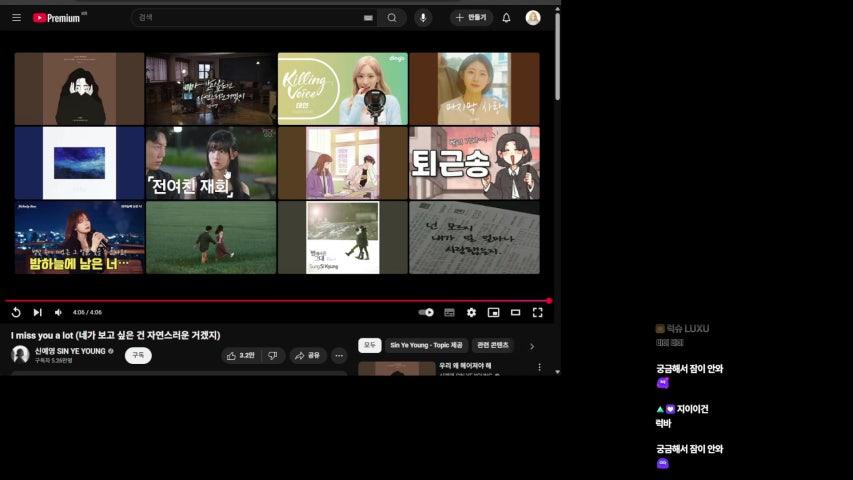Like the video (3.2만)
853x480 pixels.
[x=240, y=355]
